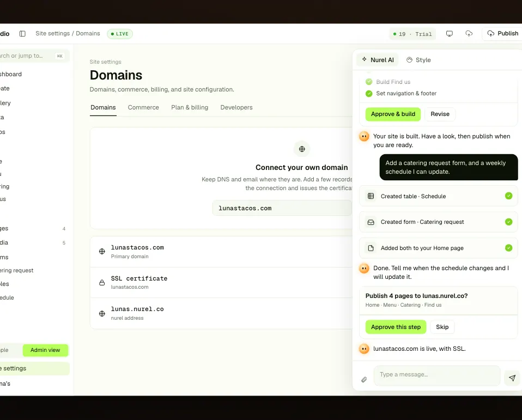Click the Skip button
Image resolution: width=522 pixels, height=420 pixels.
442,327
